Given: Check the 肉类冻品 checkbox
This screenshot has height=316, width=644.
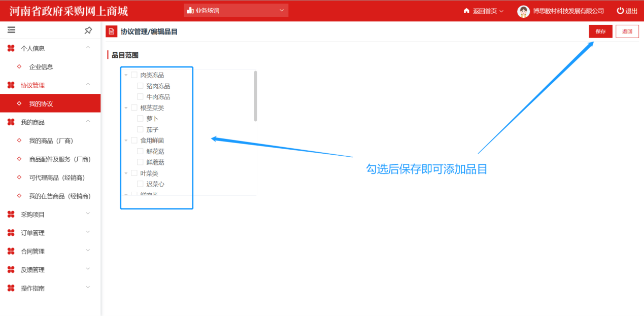Looking at the screenshot, I should pos(134,75).
